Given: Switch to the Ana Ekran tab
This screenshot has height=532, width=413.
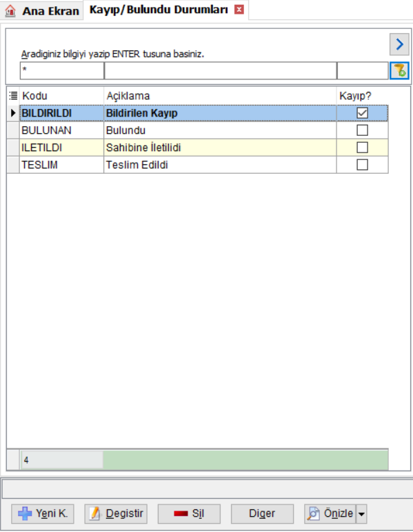Looking at the screenshot, I should [x=43, y=11].
